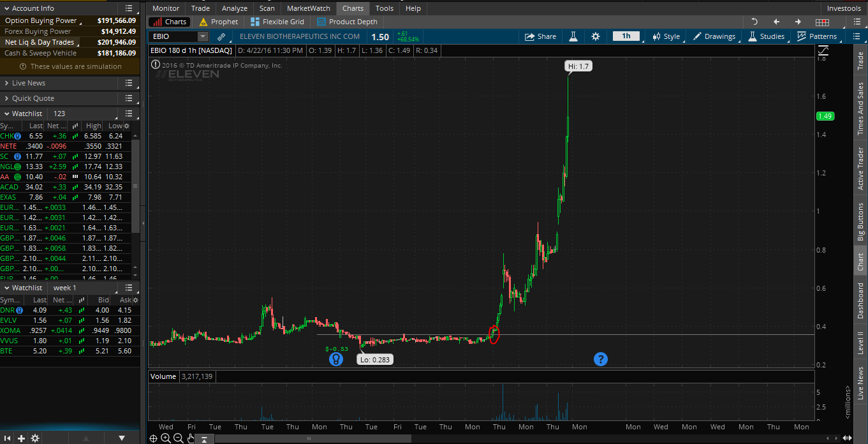The image size is (868, 444).
Task: Click the undo arrow icon in toolbar
Action: click(x=754, y=22)
